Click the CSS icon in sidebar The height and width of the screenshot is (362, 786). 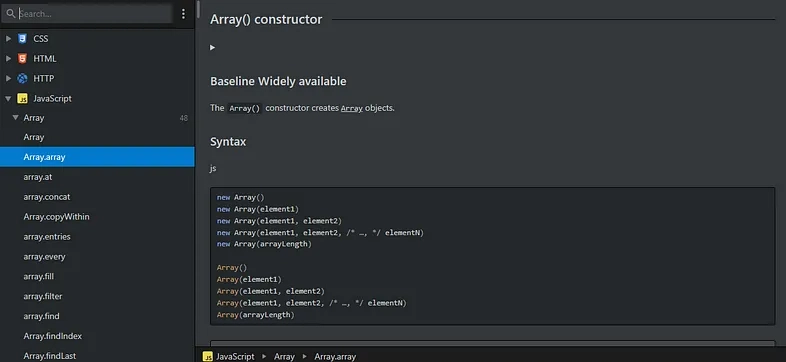[22, 39]
